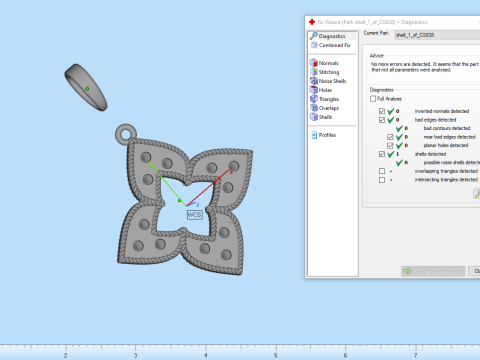Screen dimensions: 480x360
Task: Click the Triangles icon
Action: point(314,99)
